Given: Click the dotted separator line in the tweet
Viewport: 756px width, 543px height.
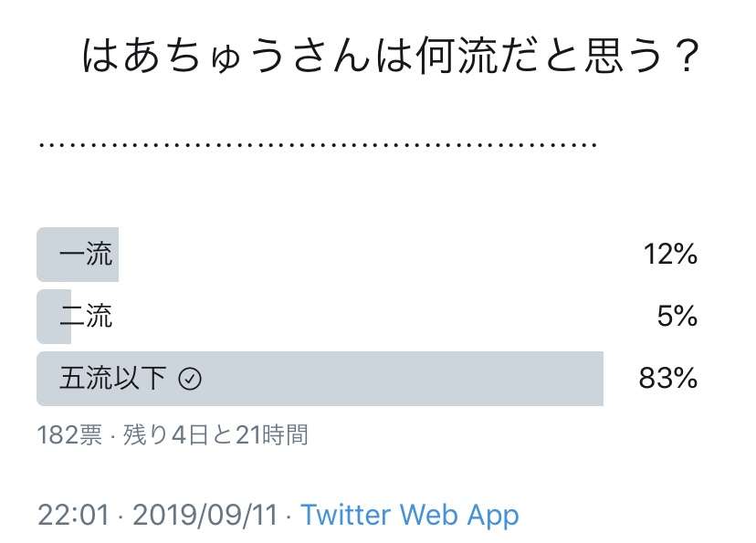Looking at the screenshot, I should point(318,144).
